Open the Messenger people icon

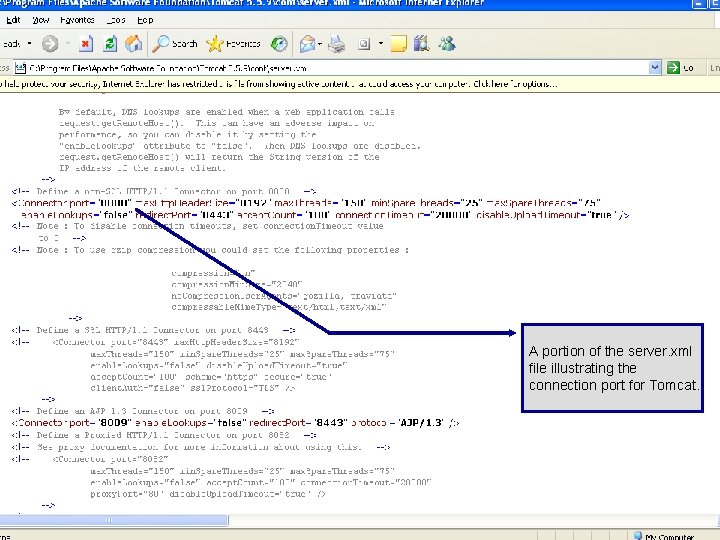[447, 44]
